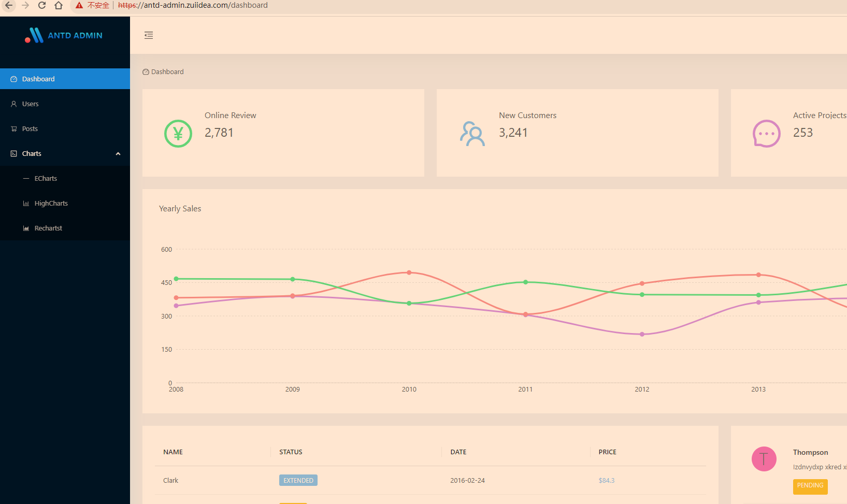This screenshot has height=504, width=847.
Task: Click the Antd Admin logo icon
Action: pyautogui.click(x=34, y=35)
